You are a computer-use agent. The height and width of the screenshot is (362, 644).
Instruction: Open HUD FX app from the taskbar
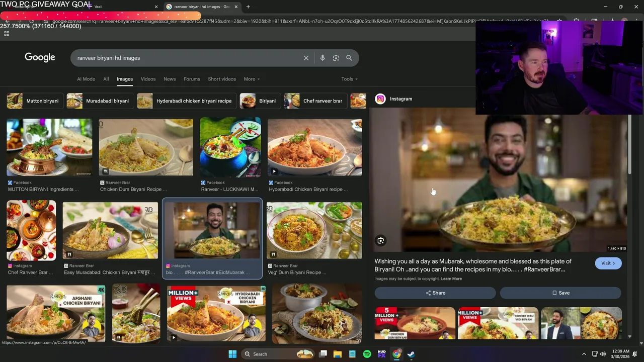tap(382, 354)
